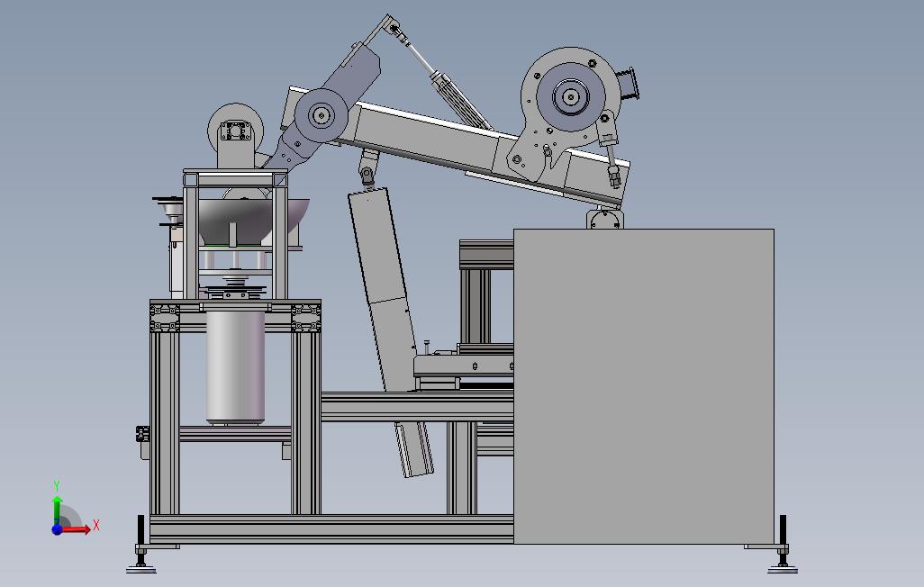Viewport: 924px width, 587px height.
Task: Pick the bottom horizontal base beam of the frame
Action: pos(331,528)
